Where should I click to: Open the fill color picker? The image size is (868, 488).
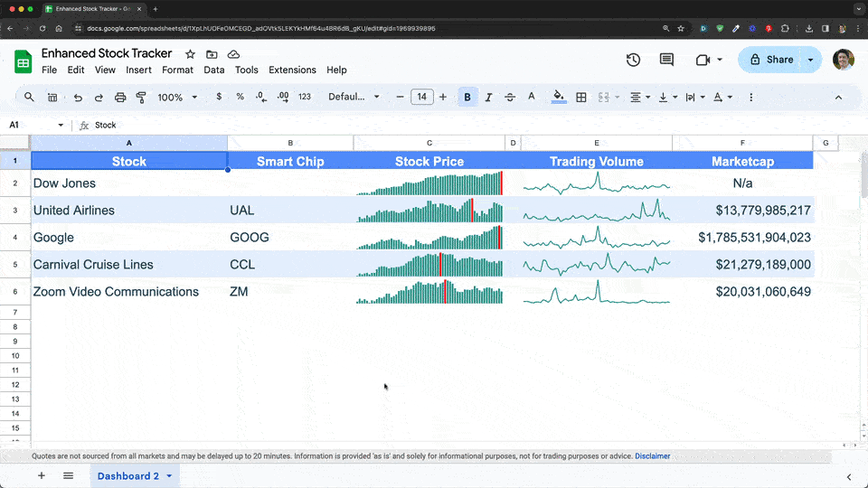559,97
